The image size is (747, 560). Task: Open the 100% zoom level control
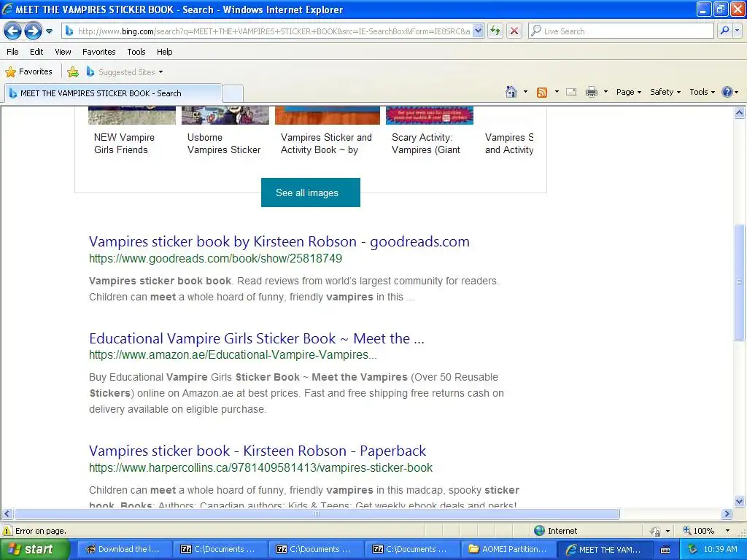coord(706,531)
